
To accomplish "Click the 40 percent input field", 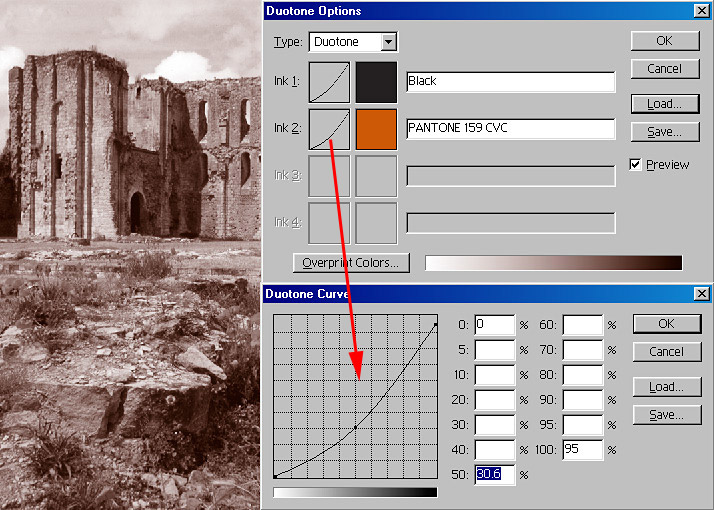I will click(x=495, y=450).
